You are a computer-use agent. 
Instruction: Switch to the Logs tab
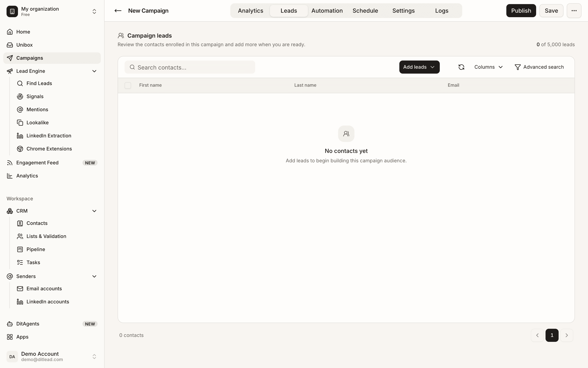[442, 11]
